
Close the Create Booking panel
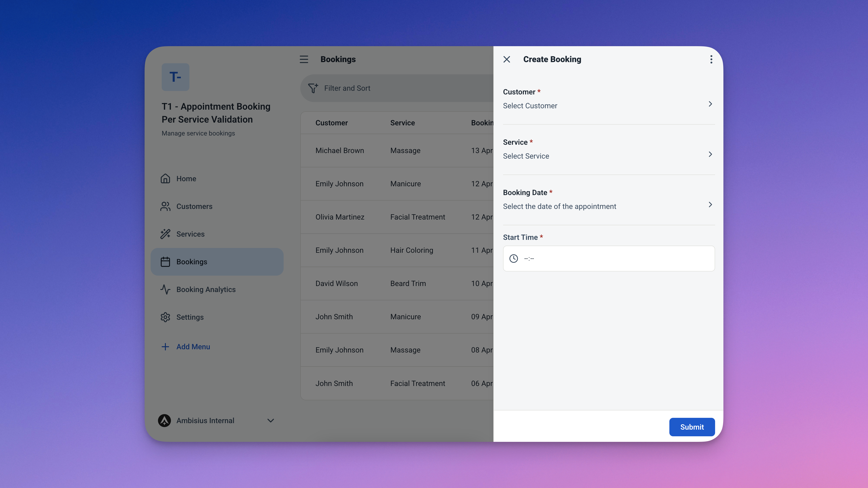tap(507, 59)
